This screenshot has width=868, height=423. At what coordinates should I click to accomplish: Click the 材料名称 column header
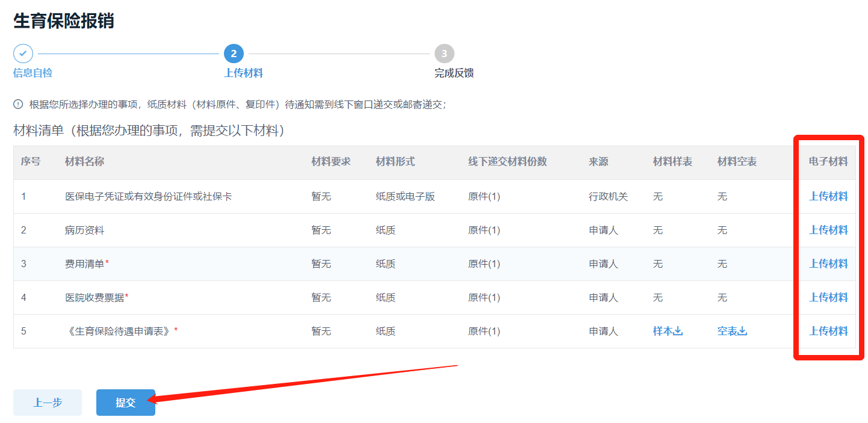pos(84,162)
